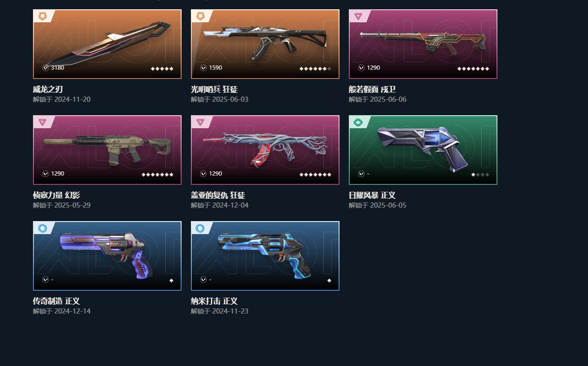Click upgrade level diamonds on 日耀风暴 正义
Viewport: 588px width, 366px height.
(x=480, y=175)
